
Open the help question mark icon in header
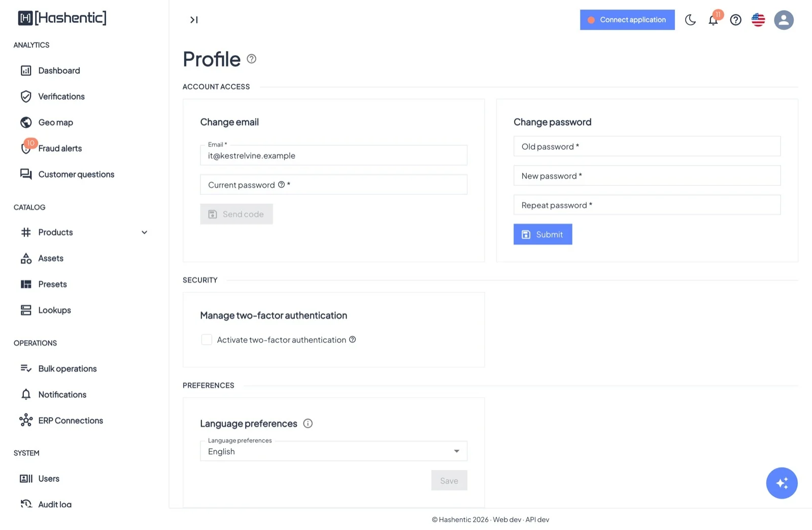[735, 20]
